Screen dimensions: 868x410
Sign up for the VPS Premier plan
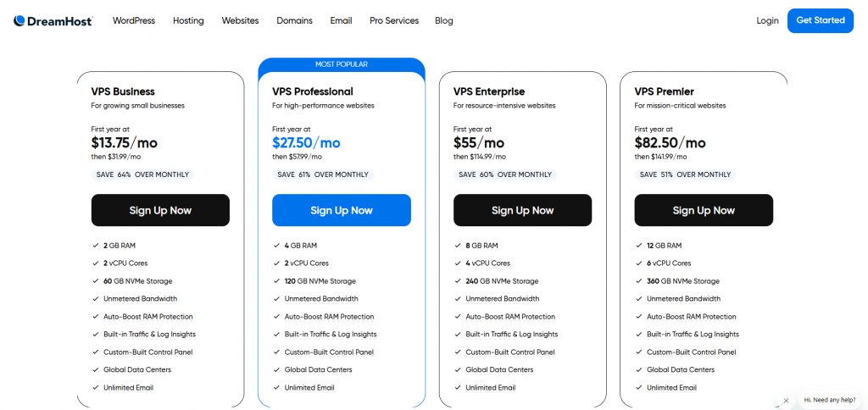(704, 210)
